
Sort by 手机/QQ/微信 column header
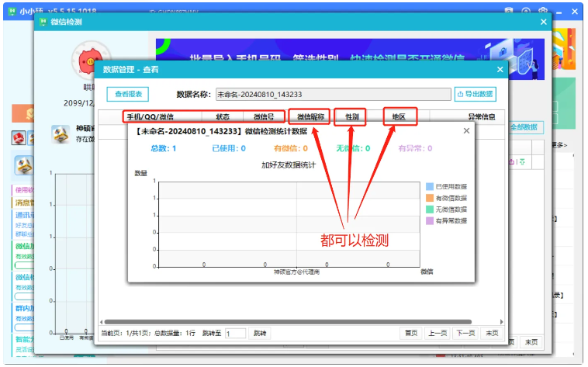(x=150, y=117)
